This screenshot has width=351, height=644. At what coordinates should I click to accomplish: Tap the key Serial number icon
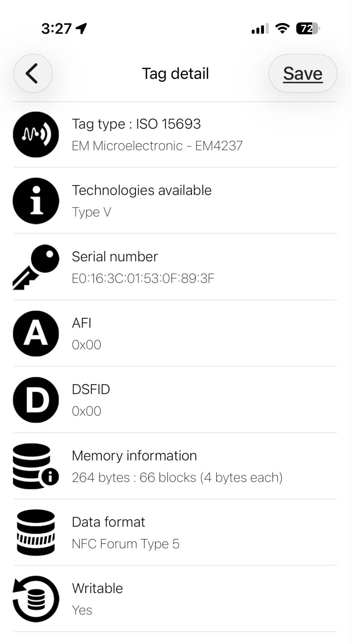[x=36, y=267]
